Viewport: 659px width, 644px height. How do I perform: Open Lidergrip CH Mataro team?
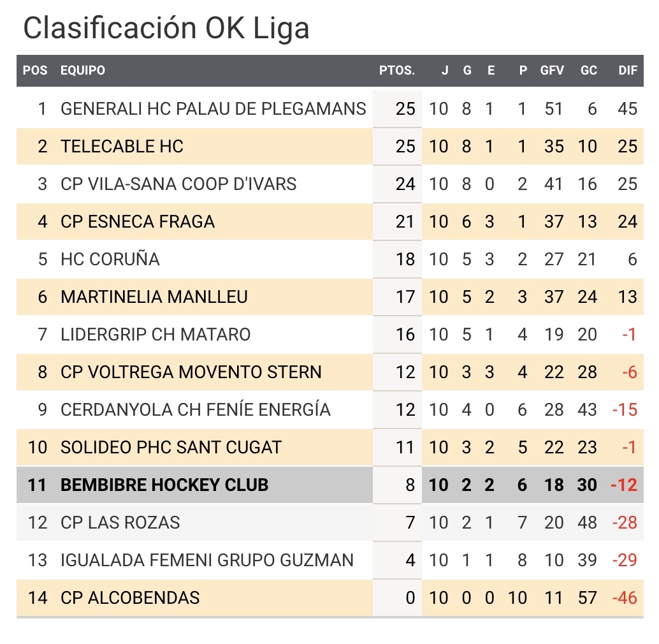point(156,335)
